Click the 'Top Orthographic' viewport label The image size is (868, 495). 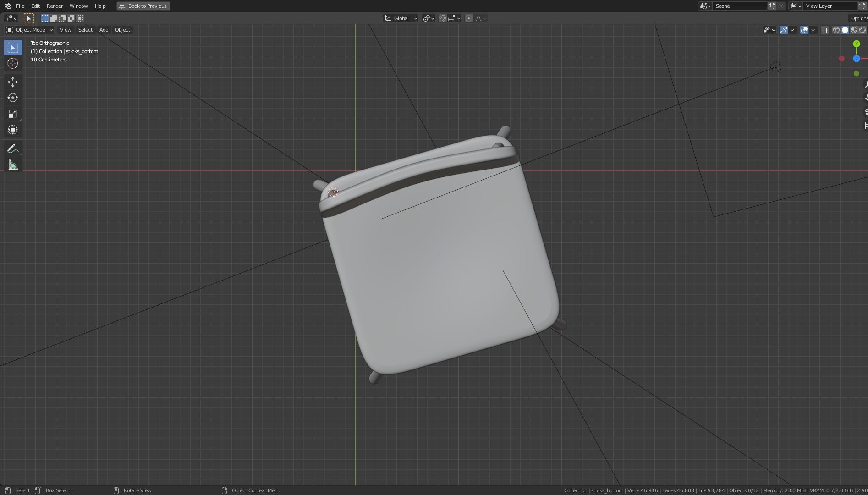(50, 43)
